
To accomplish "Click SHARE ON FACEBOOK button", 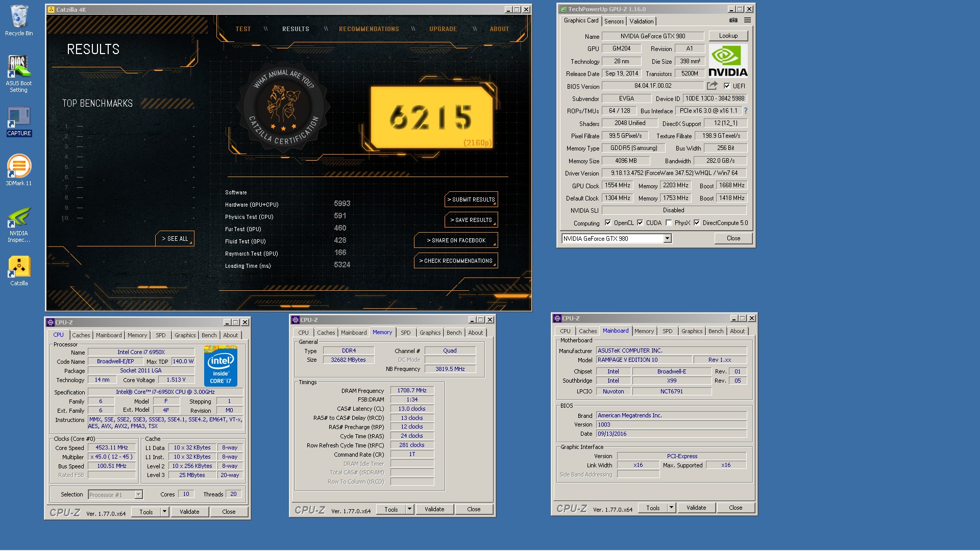I will click(456, 240).
